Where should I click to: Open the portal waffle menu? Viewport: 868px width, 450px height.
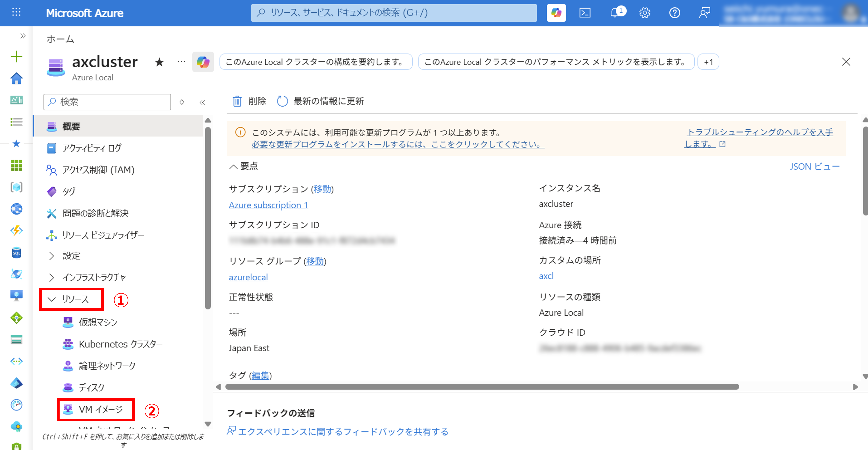click(16, 12)
